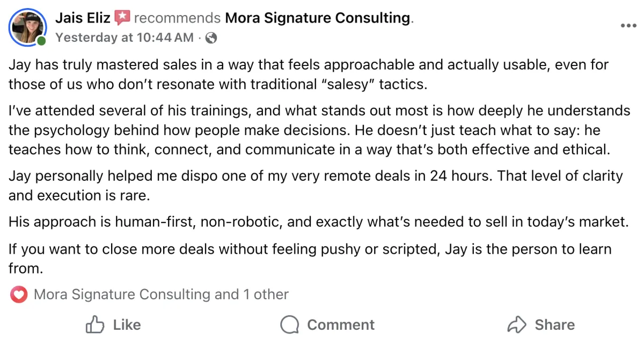
Task: Click the paragraph starting "If you want to close"
Action: [310, 259]
